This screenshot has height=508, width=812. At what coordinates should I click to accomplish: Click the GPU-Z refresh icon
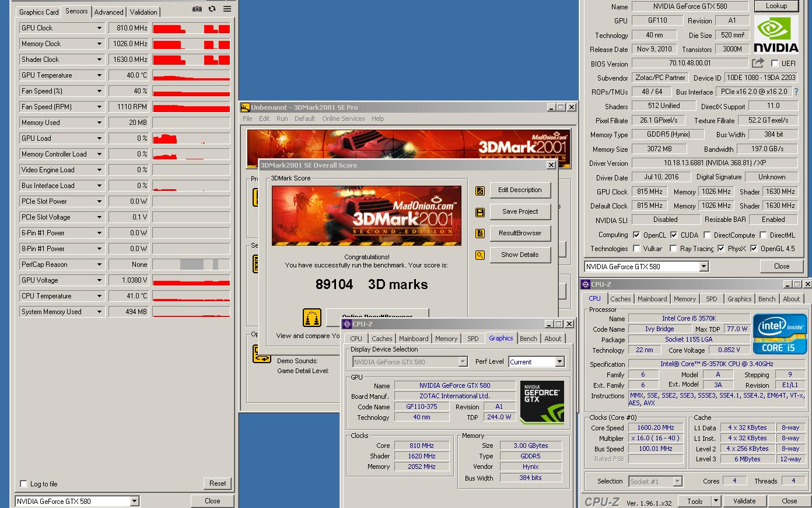pyautogui.click(x=212, y=9)
